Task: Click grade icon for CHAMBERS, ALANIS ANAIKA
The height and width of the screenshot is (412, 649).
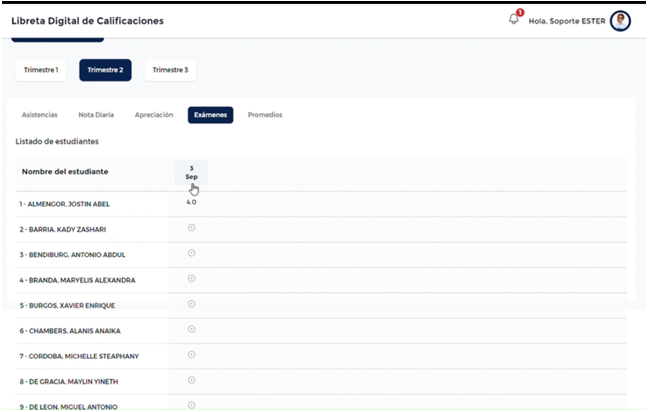Action: [191, 329]
